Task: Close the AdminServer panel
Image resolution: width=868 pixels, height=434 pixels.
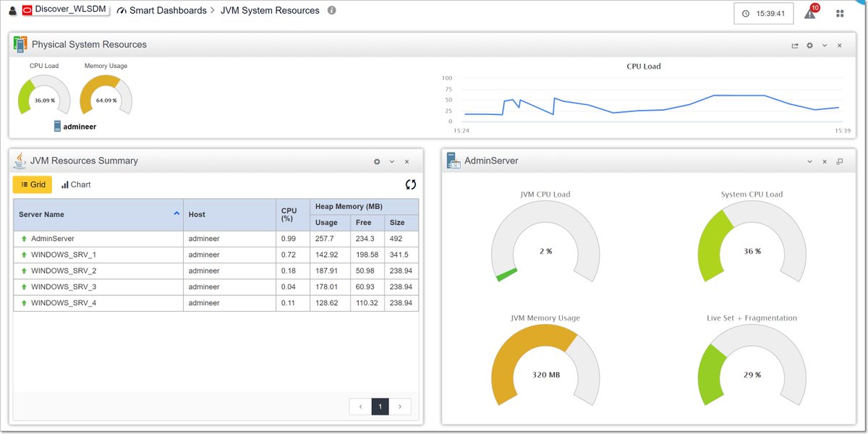Action: click(x=825, y=161)
